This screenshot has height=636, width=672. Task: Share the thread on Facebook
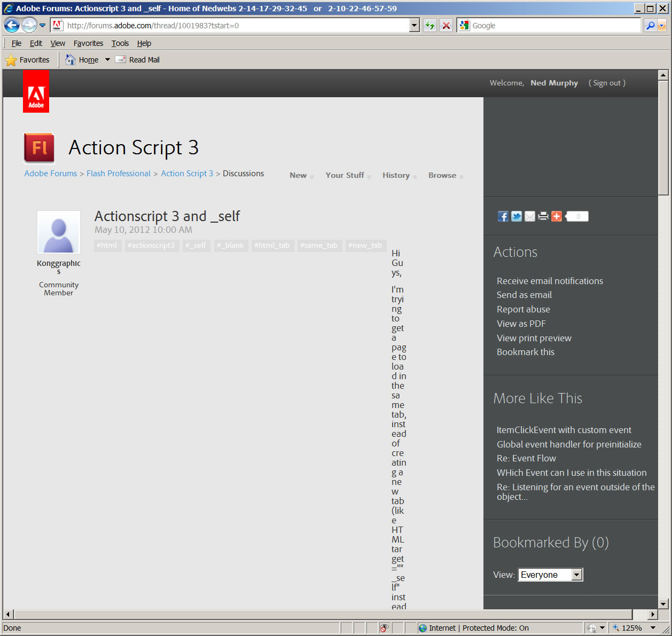pyautogui.click(x=503, y=216)
